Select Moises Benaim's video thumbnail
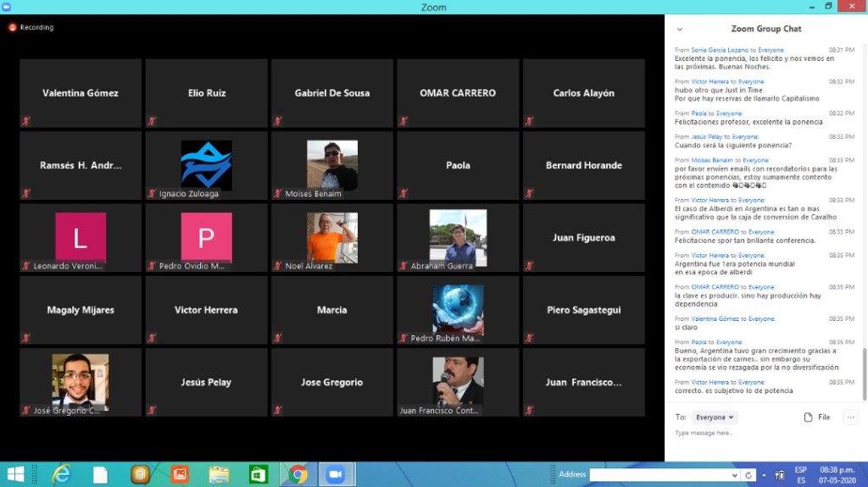868x487 pixels. [x=332, y=164]
